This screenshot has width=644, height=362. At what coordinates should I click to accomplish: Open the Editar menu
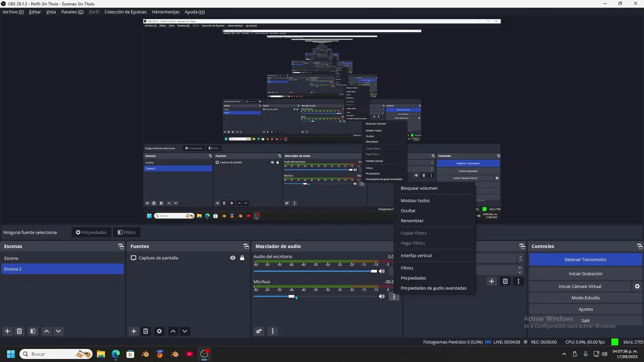point(35,12)
